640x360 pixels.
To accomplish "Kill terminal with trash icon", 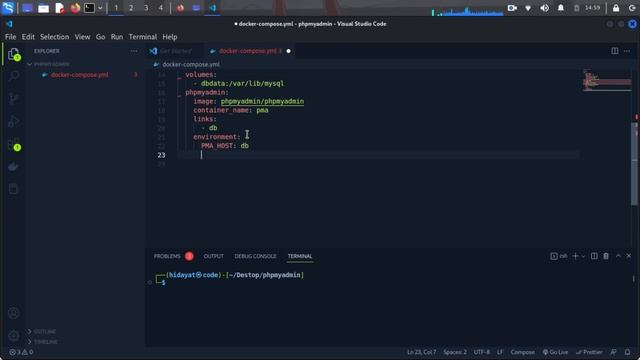I will [606, 256].
